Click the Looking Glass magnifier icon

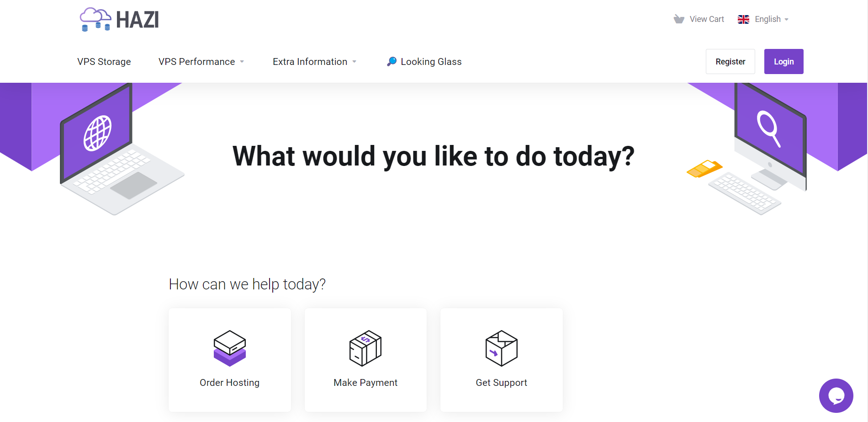pyautogui.click(x=392, y=61)
